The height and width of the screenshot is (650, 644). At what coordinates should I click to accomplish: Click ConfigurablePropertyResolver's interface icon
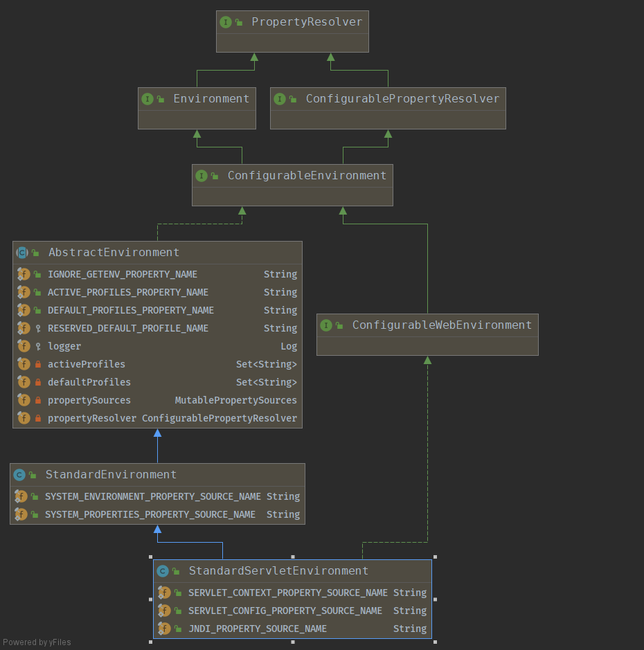(279, 99)
